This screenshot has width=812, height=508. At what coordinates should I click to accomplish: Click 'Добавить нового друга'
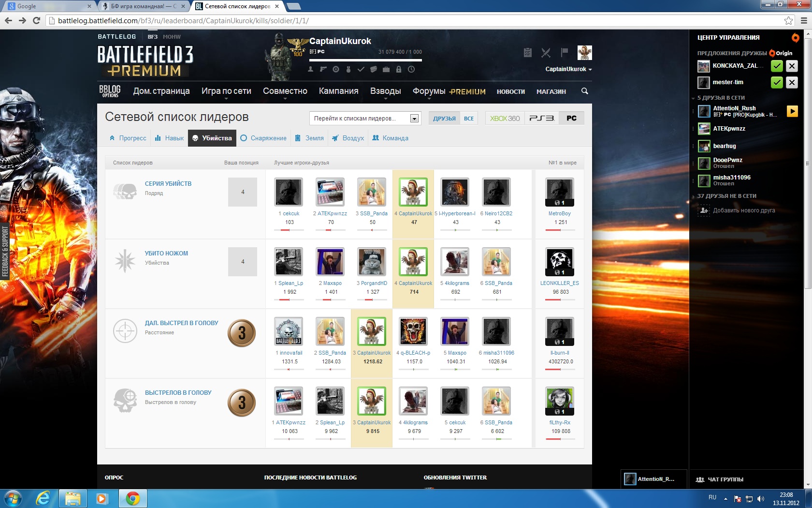pyautogui.click(x=744, y=210)
